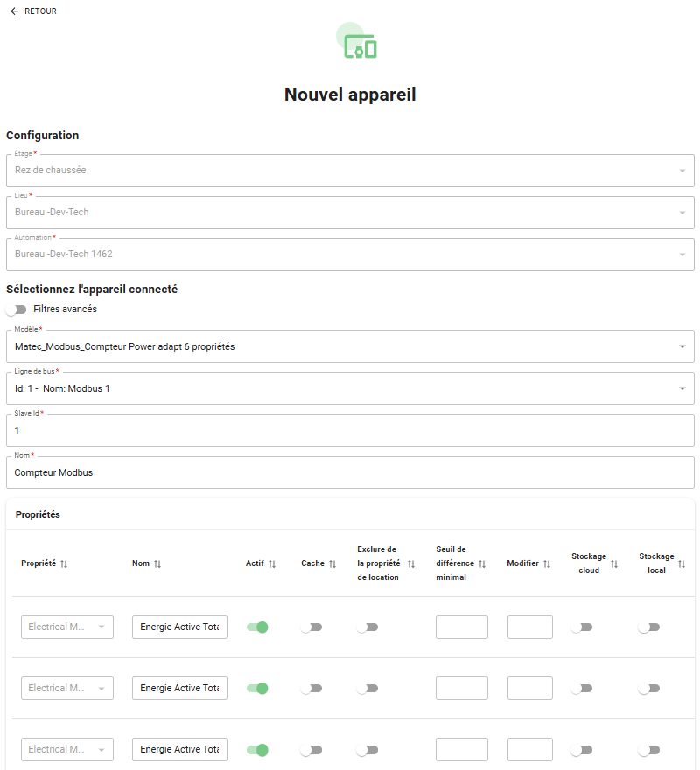Screen dimensions: 700x770
Task: Click sort icon beside Cache header
Action: [x=332, y=564]
